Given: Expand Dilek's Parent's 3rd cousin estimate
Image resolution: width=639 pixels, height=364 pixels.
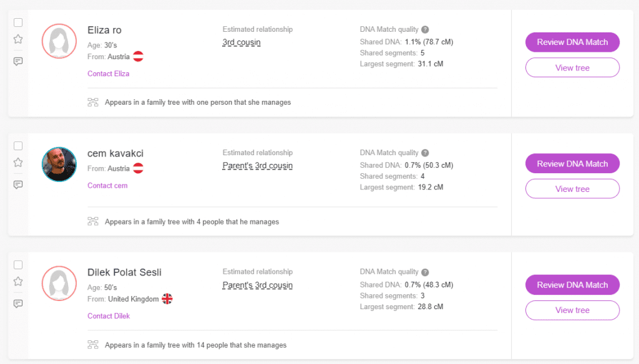Looking at the screenshot, I should tap(257, 285).
